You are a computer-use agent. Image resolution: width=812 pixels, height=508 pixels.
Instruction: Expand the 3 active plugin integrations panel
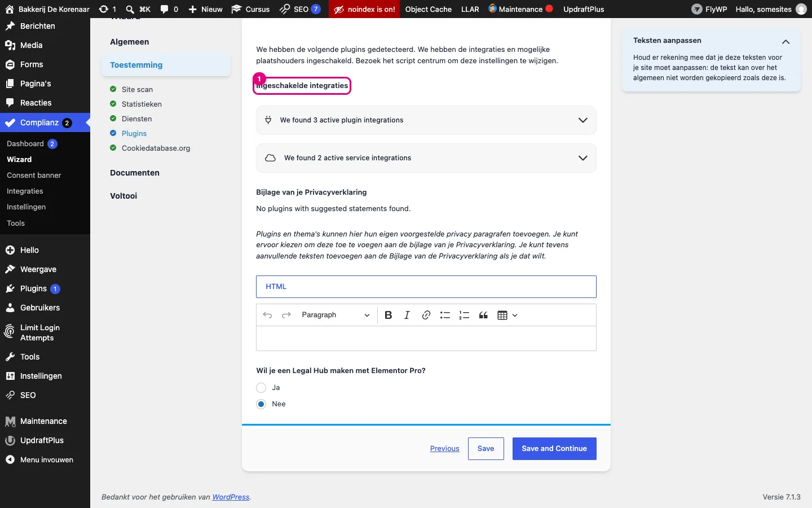[426, 120]
